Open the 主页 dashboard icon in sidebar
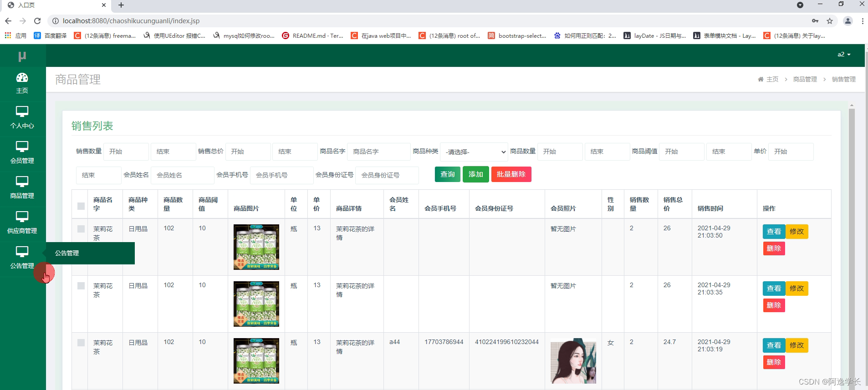This screenshot has width=868, height=390. point(22,78)
